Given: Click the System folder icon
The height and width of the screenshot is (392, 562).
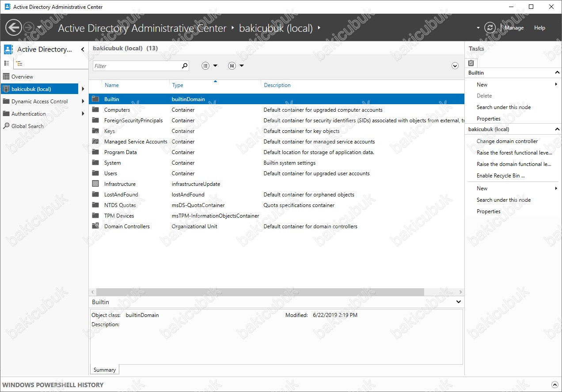Looking at the screenshot, I should tap(95, 162).
